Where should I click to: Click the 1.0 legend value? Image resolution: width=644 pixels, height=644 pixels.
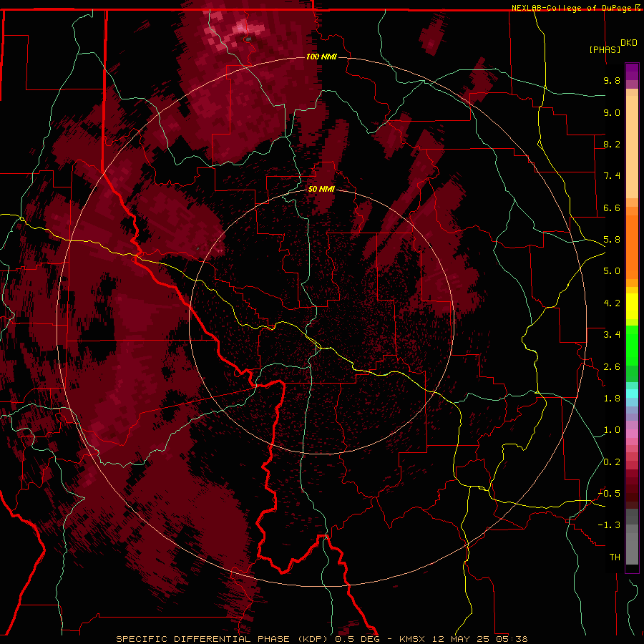(x=612, y=430)
